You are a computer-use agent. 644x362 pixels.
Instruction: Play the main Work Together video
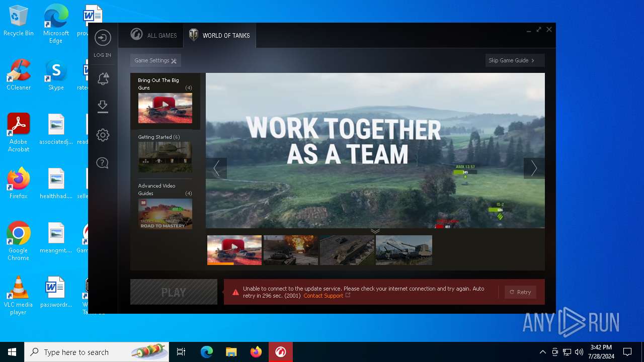point(375,150)
